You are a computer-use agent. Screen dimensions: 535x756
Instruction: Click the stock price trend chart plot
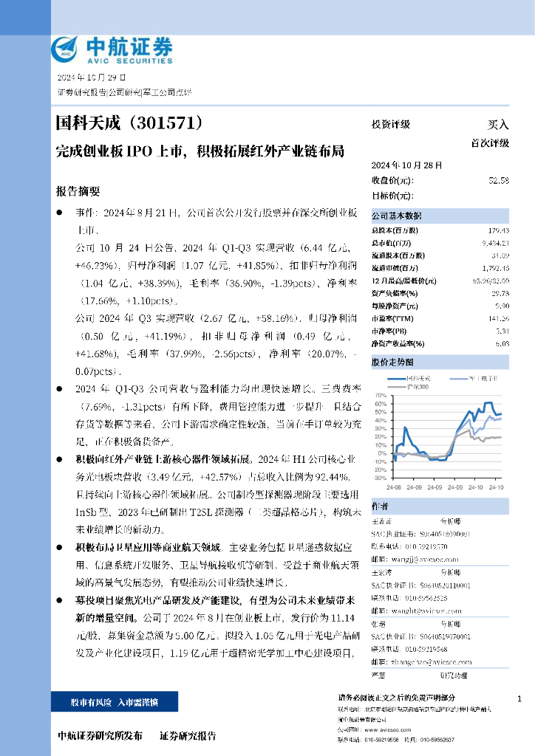[447, 436]
